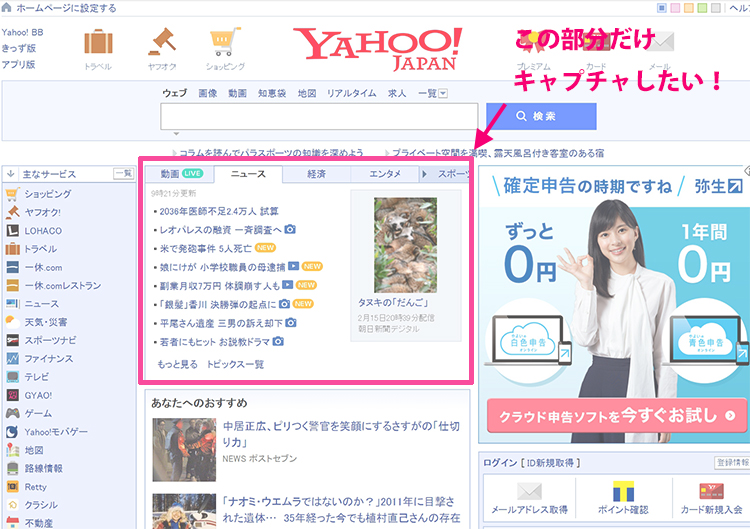The width and height of the screenshot is (750, 529).
Task: Open the タヌキの「だんご」 photo thumbnail
Action: [405, 245]
